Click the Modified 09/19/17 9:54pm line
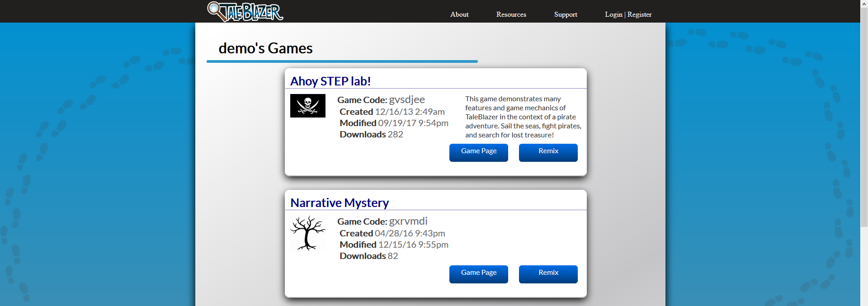The image size is (868, 306). click(x=394, y=123)
